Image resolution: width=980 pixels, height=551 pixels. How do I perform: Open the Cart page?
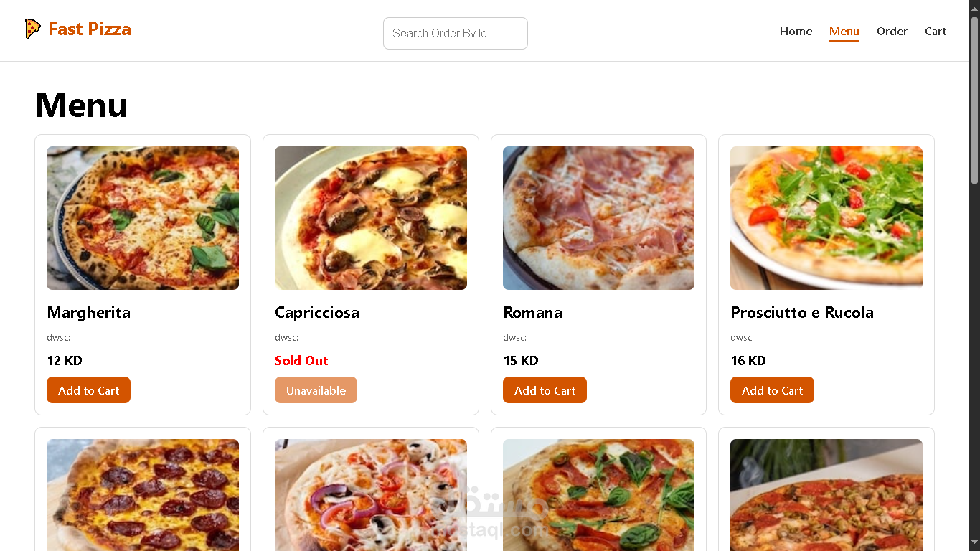click(x=935, y=32)
